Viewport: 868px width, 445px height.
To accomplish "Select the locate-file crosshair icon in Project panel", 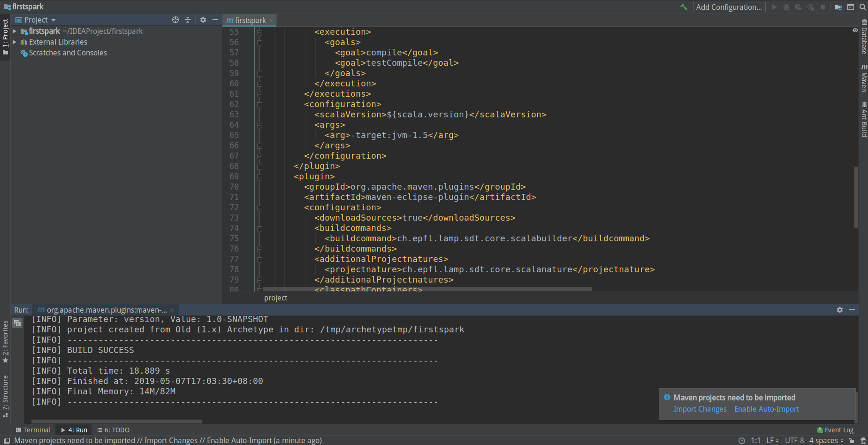I will pos(175,20).
